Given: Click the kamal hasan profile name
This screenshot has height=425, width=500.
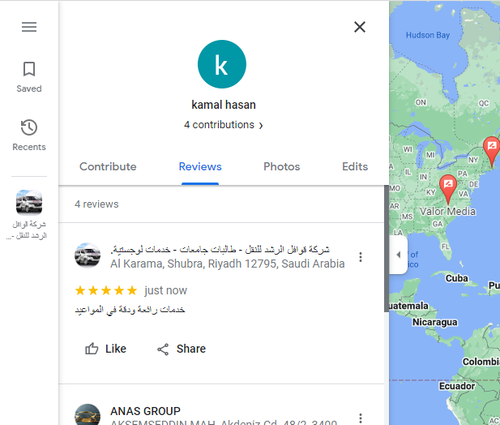Looking at the screenshot, I should [223, 105].
